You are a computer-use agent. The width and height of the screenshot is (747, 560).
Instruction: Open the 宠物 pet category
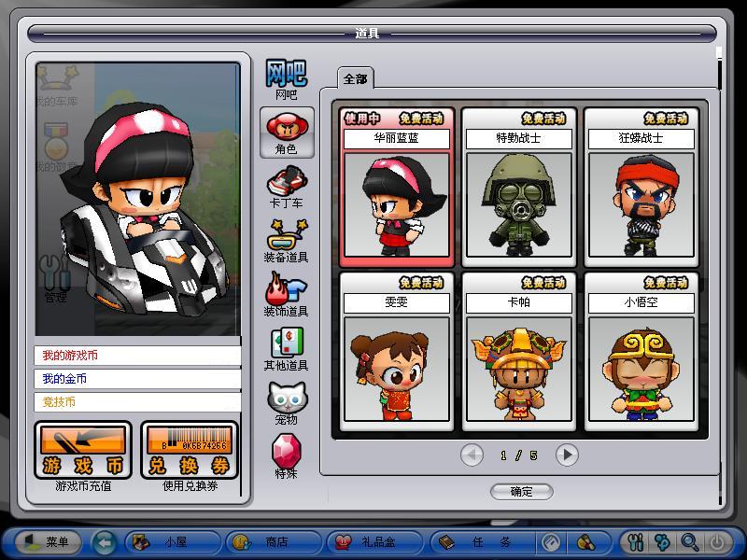click(x=287, y=402)
